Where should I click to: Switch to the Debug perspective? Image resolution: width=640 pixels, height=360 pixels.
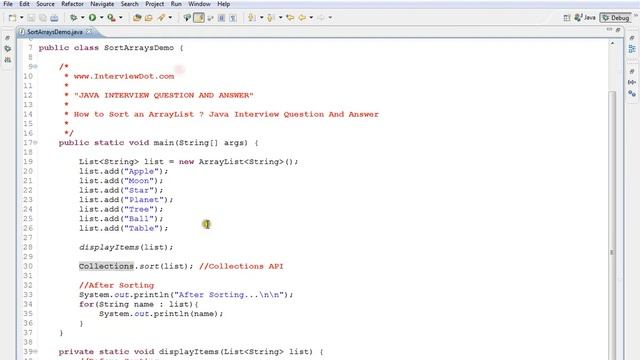[616, 18]
